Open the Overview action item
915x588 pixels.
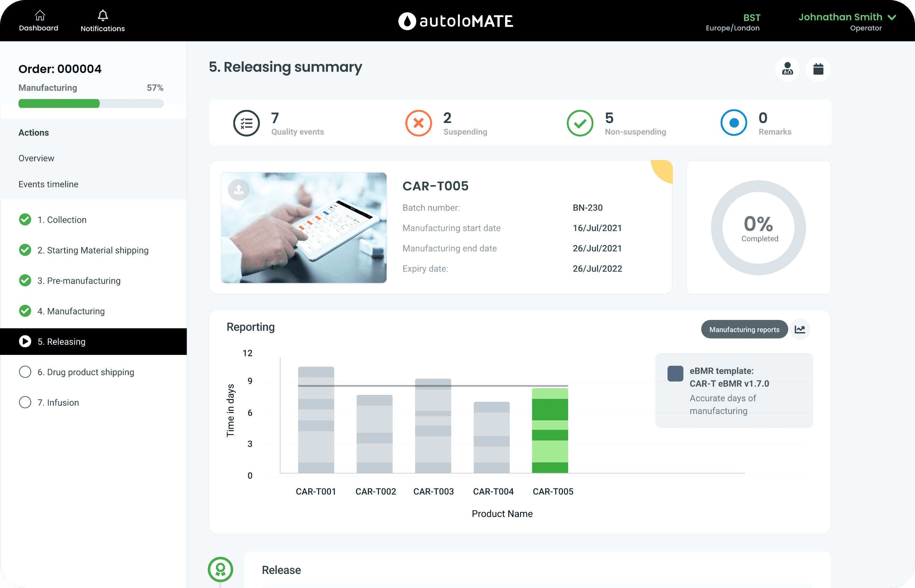(36, 158)
